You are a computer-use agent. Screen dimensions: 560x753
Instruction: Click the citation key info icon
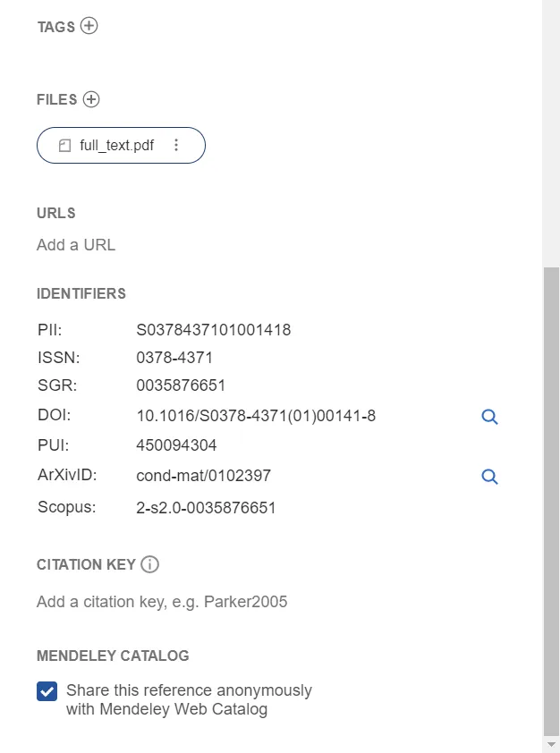point(150,564)
